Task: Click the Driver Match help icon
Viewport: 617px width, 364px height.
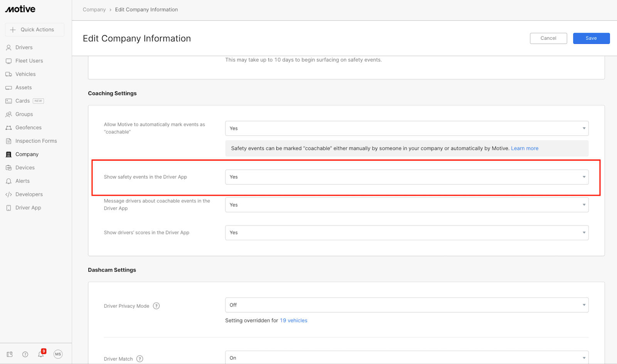Action: pos(140,359)
